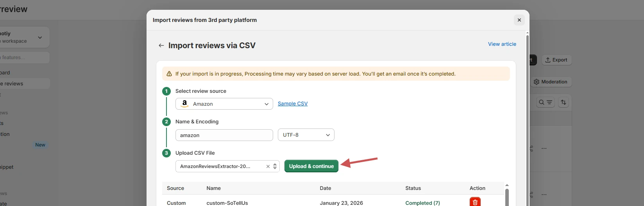Click the New badge in sidebar

coord(40,145)
